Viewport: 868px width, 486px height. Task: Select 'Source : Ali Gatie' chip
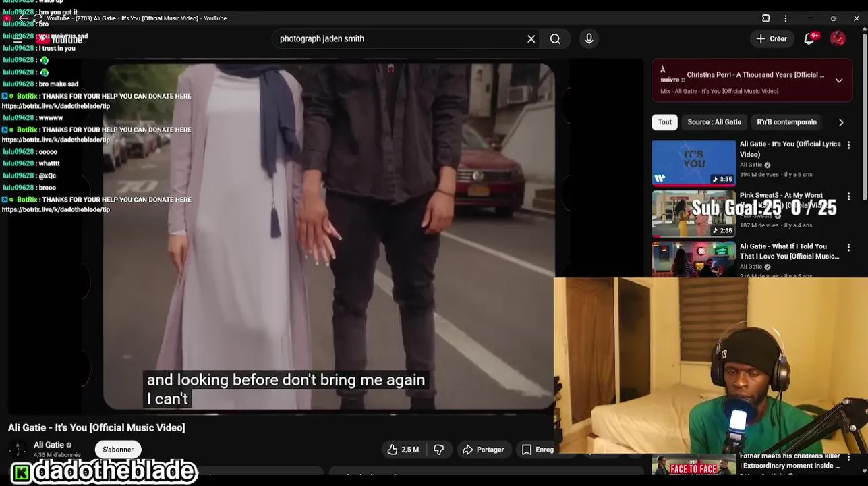(x=714, y=122)
